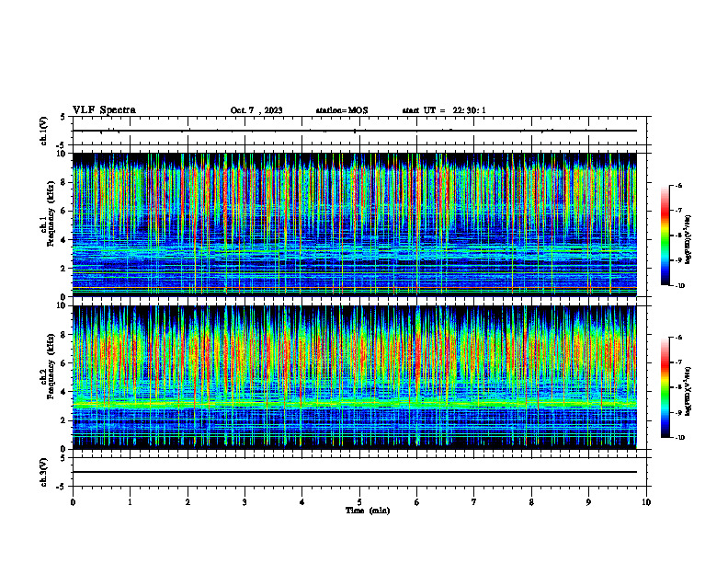
Task: Click the "-10" label on ch.2 color bar
Action: [x=680, y=438]
